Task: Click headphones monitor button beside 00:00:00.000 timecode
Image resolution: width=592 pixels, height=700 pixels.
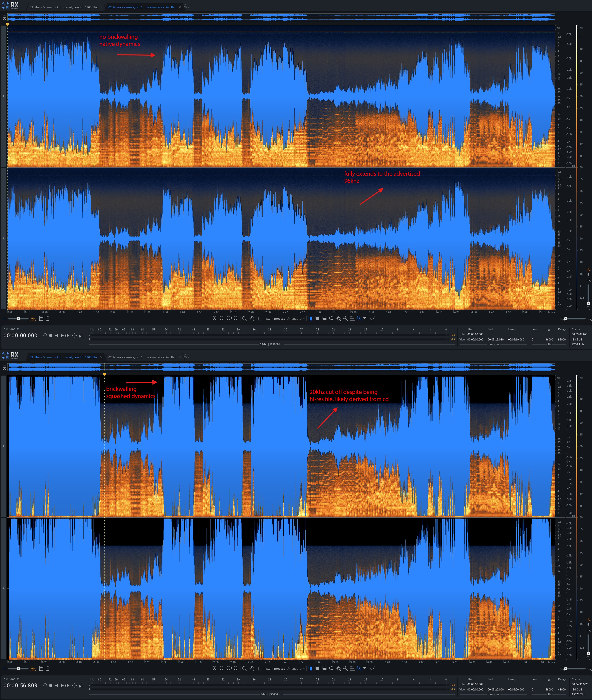Action: tap(45, 335)
